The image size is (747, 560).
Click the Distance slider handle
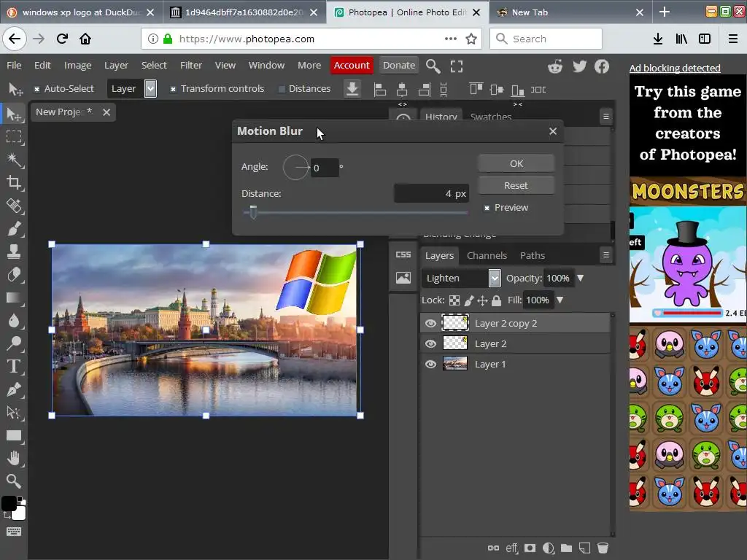click(253, 212)
